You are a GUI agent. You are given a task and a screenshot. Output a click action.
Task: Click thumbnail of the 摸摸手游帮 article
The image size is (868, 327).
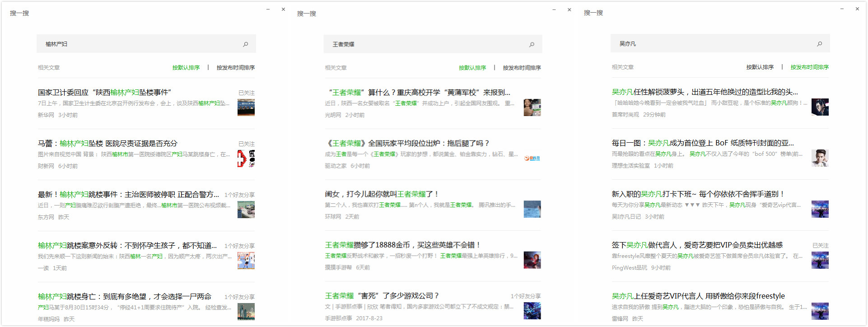(532, 260)
